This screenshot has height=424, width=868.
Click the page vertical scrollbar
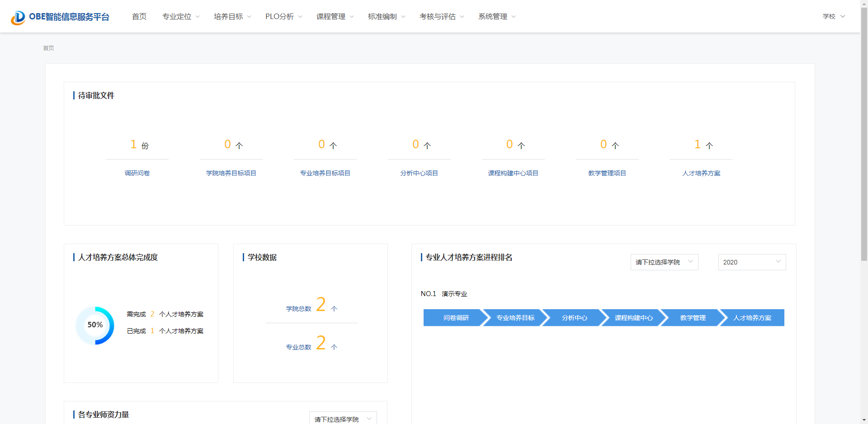coord(864,136)
